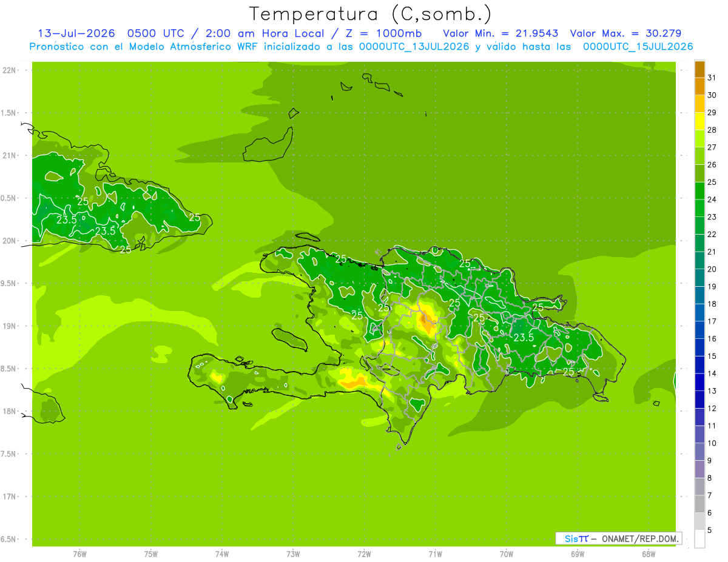The width and height of the screenshot is (728, 562).
Task: Click the "1.5N" latitude axis label
Action: click(9, 113)
